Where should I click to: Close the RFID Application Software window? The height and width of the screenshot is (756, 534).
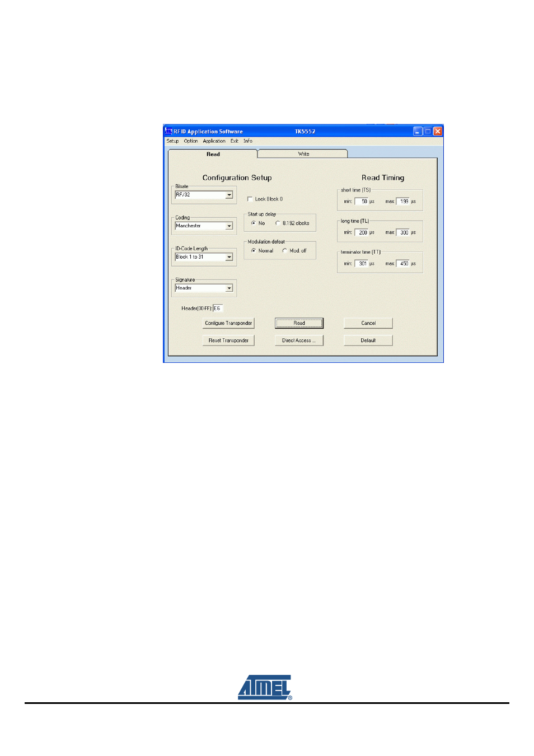(438, 131)
